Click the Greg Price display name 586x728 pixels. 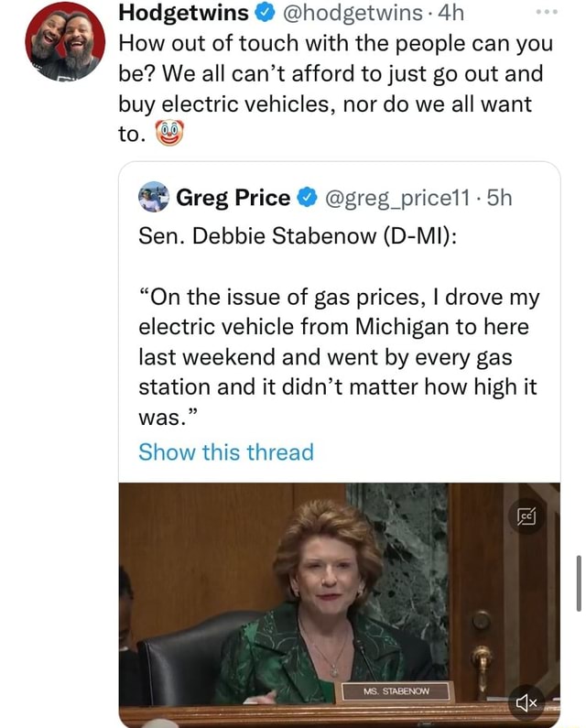233,197
